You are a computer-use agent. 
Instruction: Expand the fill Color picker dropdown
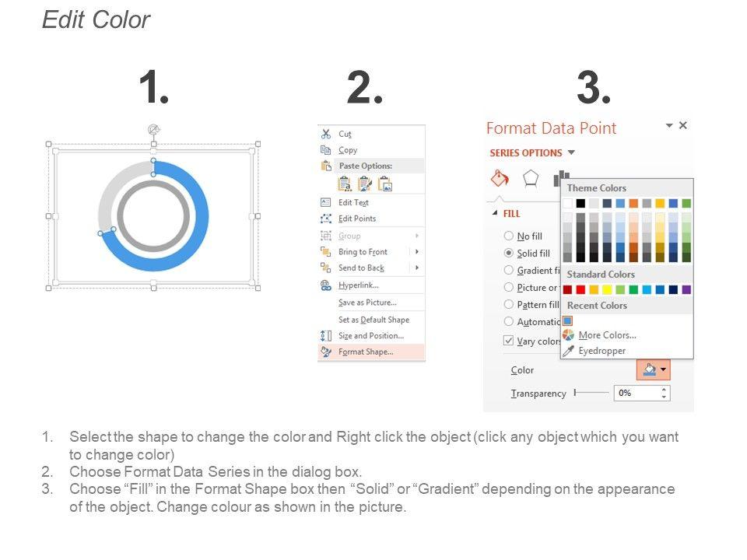664,370
